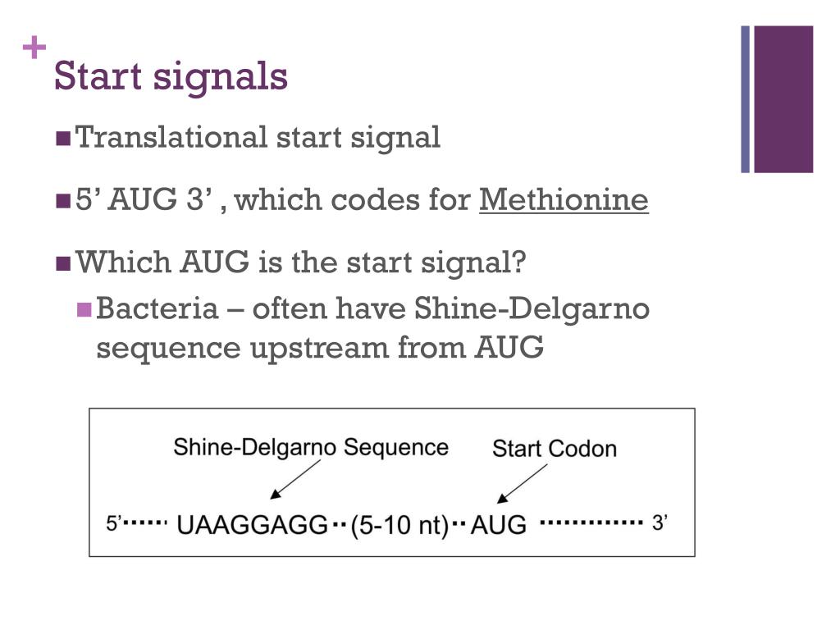Click the 5' end label in diagram
This screenshot has height=630, width=840.
click(x=114, y=523)
